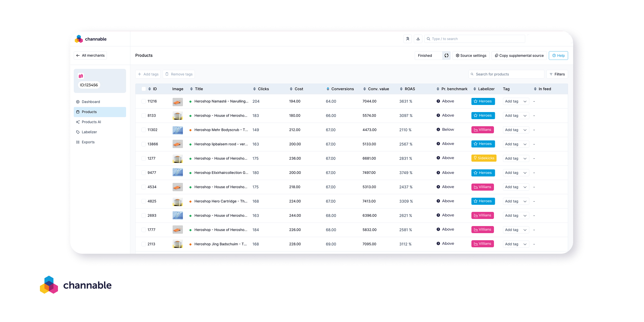This screenshot has height=322, width=644.
Task: Click the sort arrows on the Title column
Action: click(x=191, y=89)
